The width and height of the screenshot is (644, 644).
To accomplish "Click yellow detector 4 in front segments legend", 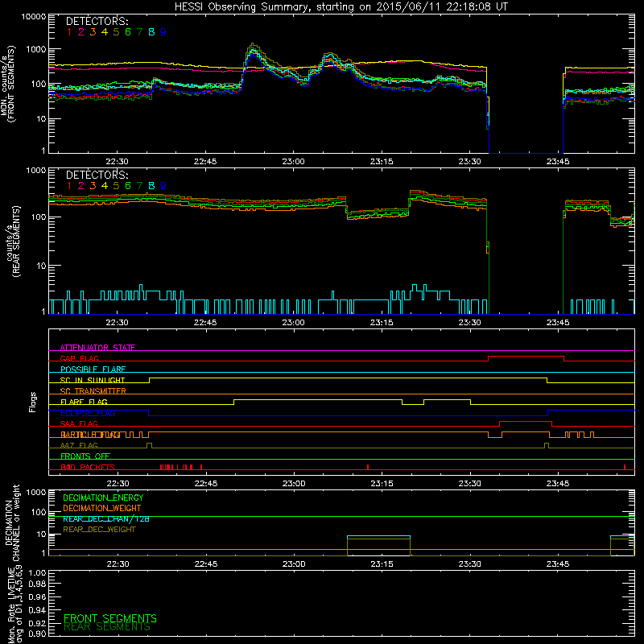I will [x=105, y=32].
